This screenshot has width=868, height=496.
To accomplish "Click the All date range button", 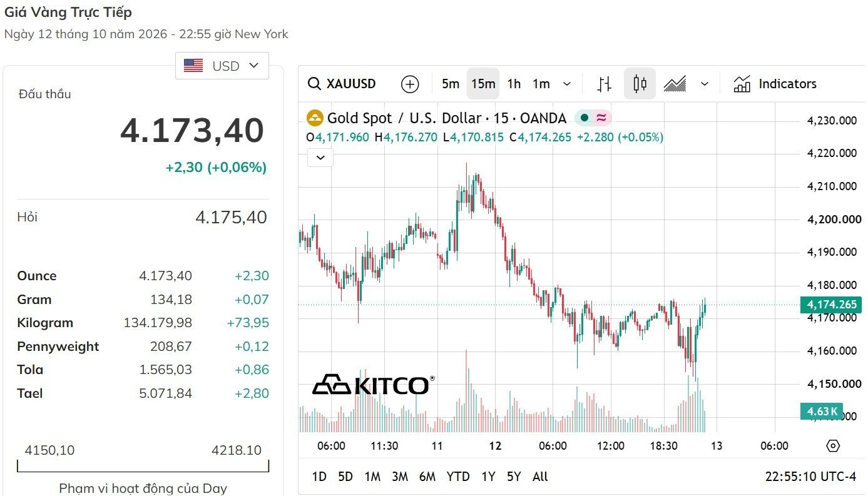I will tap(540, 477).
